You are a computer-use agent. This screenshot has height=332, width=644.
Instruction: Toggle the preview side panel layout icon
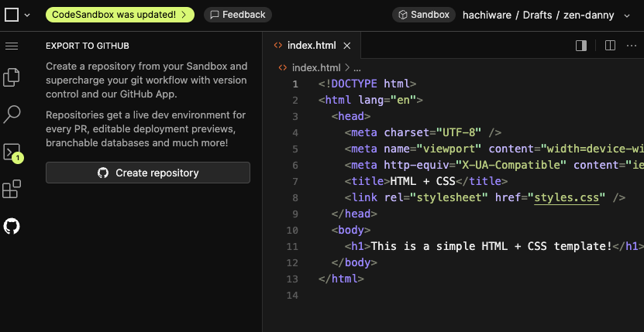coord(581,46)
